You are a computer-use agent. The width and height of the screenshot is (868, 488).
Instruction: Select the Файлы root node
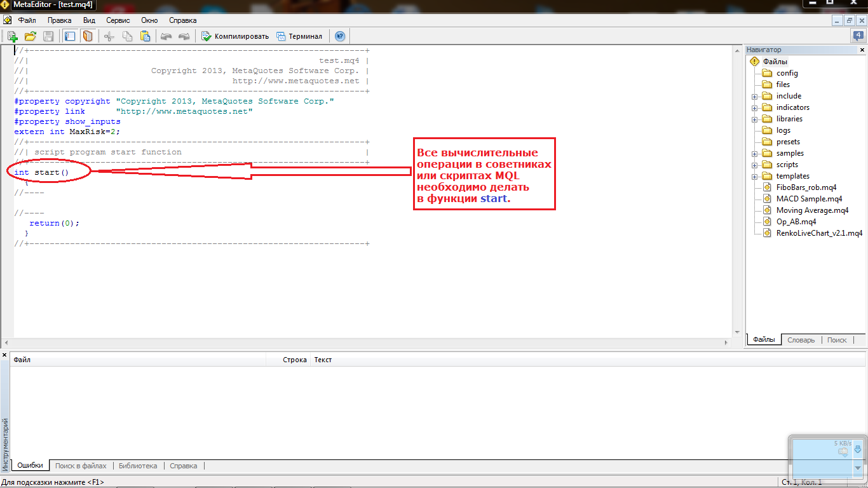click(x=775, y=62)
